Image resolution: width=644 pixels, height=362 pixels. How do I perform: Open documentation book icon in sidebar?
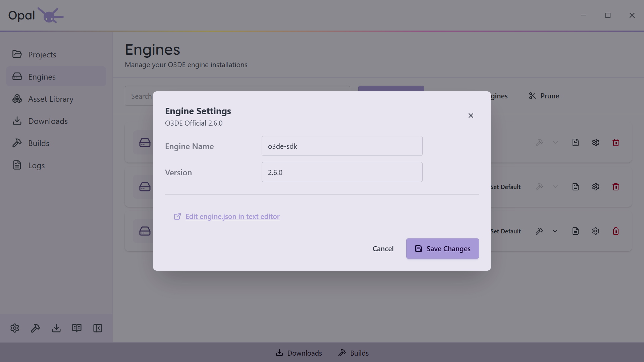(x=77, y=328)
